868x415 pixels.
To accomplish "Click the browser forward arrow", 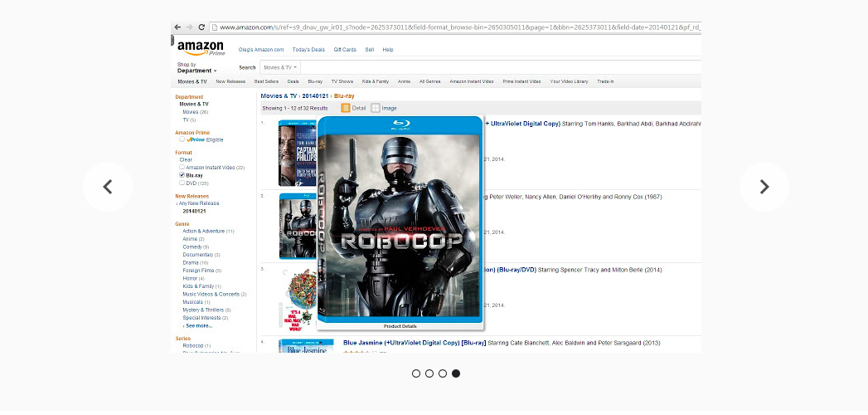I will [x=189, y=27].
